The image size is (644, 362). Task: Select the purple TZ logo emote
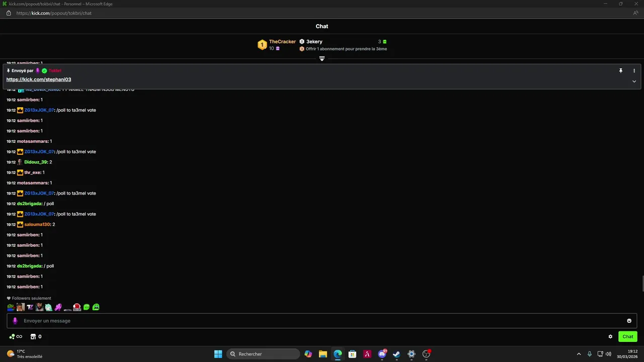(x=30, y=307)
